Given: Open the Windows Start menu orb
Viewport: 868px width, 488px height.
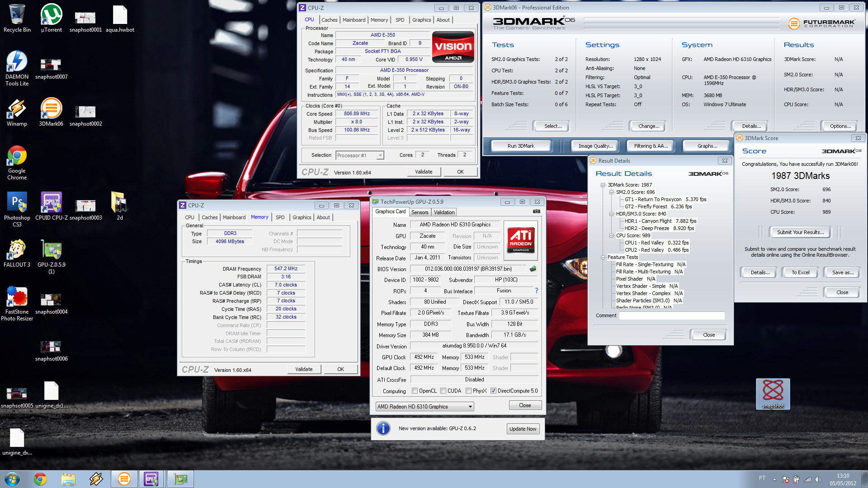Looking at the screenshot, I should (x=12, y=479).
